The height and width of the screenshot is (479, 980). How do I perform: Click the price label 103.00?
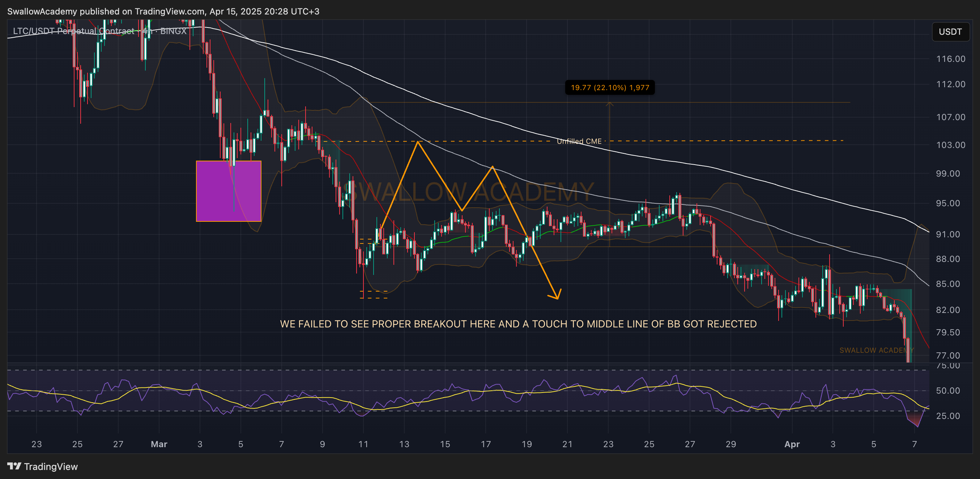coord(951,145)
